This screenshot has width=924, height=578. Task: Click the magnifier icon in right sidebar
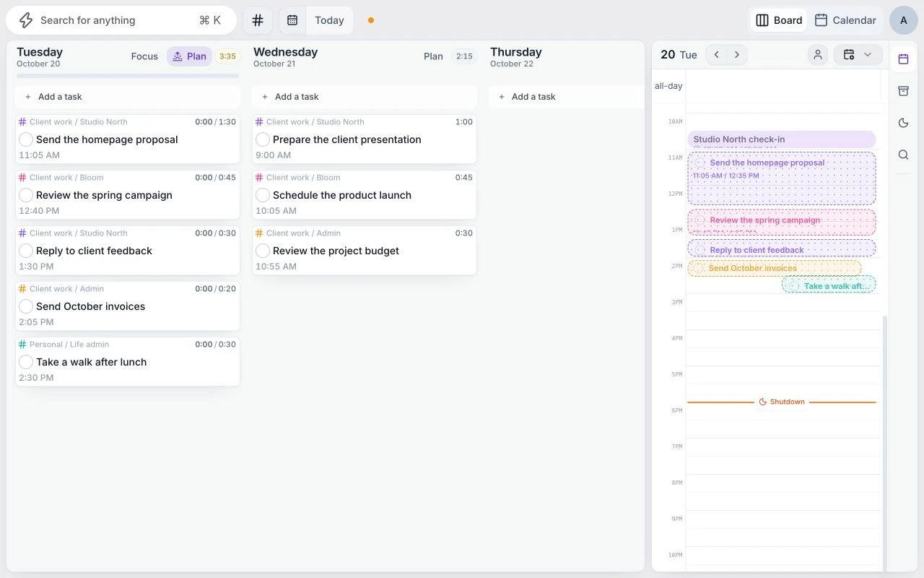tap(903, 155)
